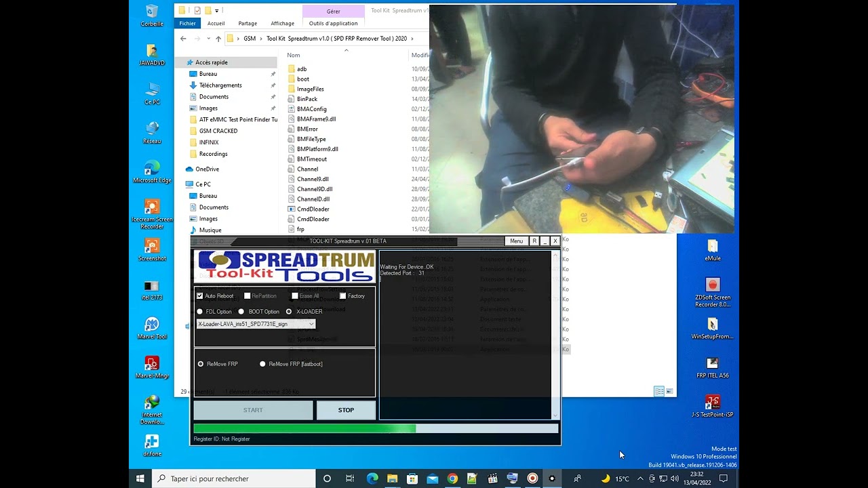Viewport: 868px width, 488px height.
Task: Open the Partage ribbon tab
Action: (248, 23)
